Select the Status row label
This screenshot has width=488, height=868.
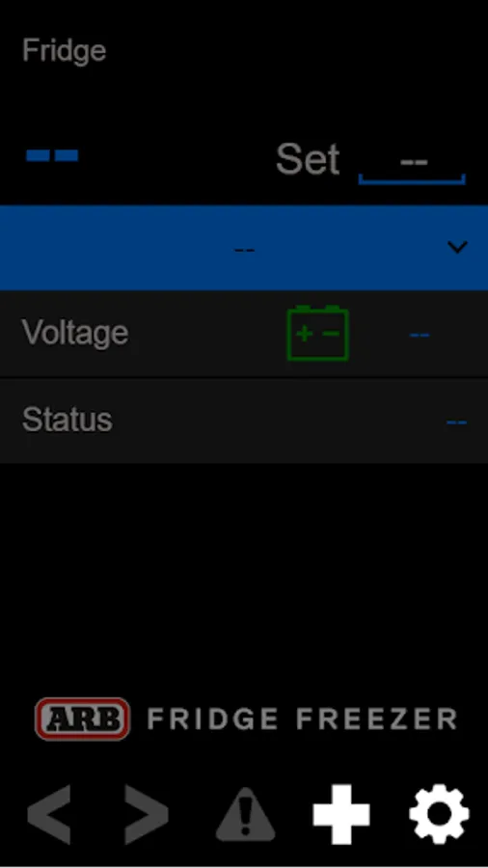[x=67, y=420]
